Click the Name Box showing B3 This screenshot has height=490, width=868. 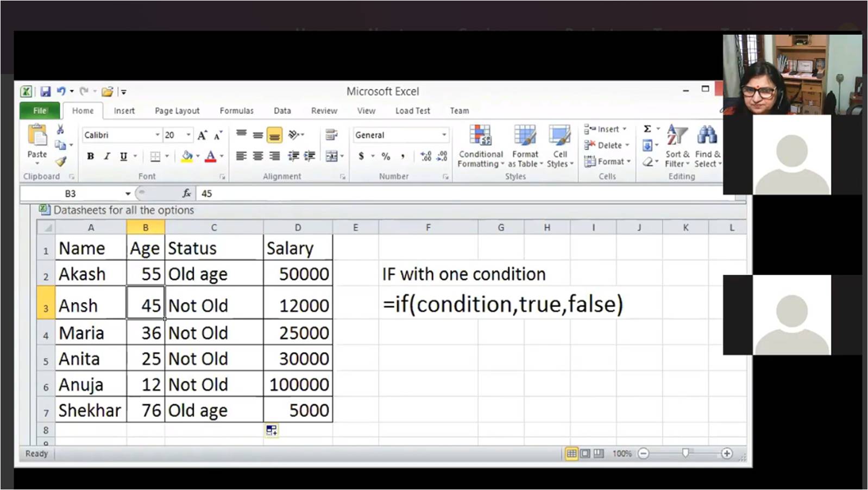click(71, 193)
